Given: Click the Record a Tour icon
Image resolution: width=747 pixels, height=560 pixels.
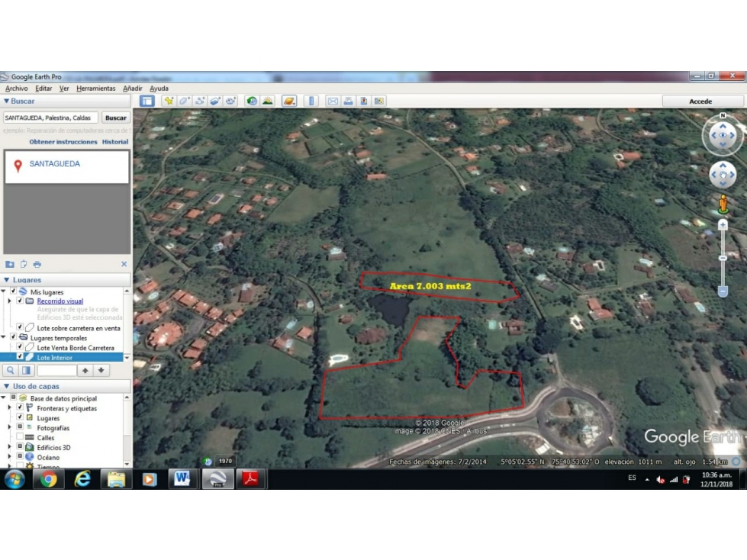Looking at the screenshot, I should click(x=231, y=101).
